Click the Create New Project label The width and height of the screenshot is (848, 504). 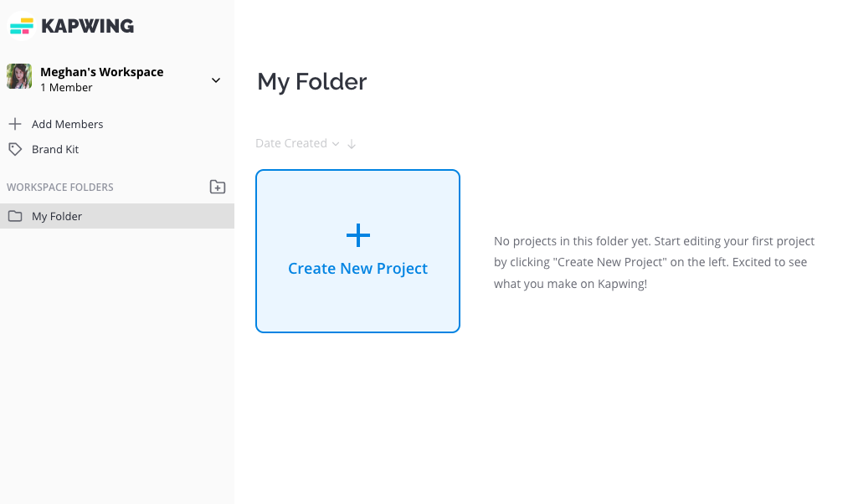(x=357, y=269)
